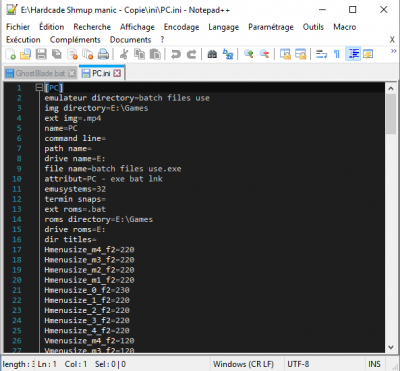This screenshot has width=400, height=371.
Task: Open the Encodage menu
Action: [181, 27]
